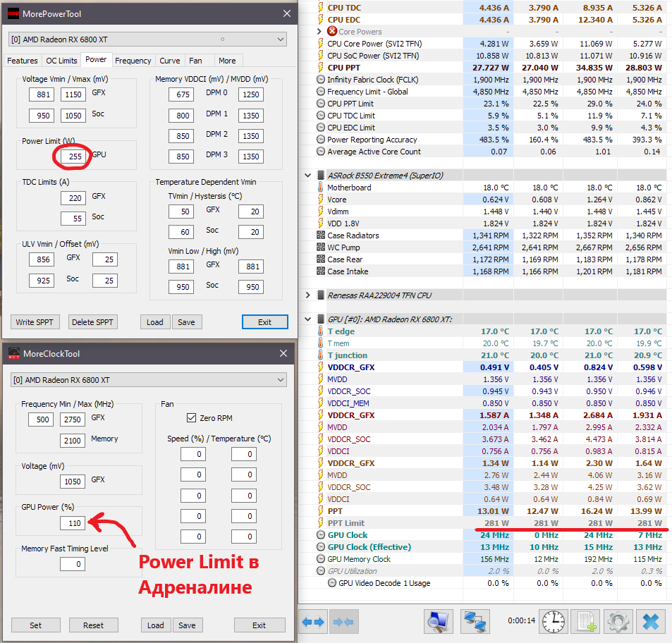
Task: Open the Frequency tab
Action: pyautogui.click(x=133, y=61)
